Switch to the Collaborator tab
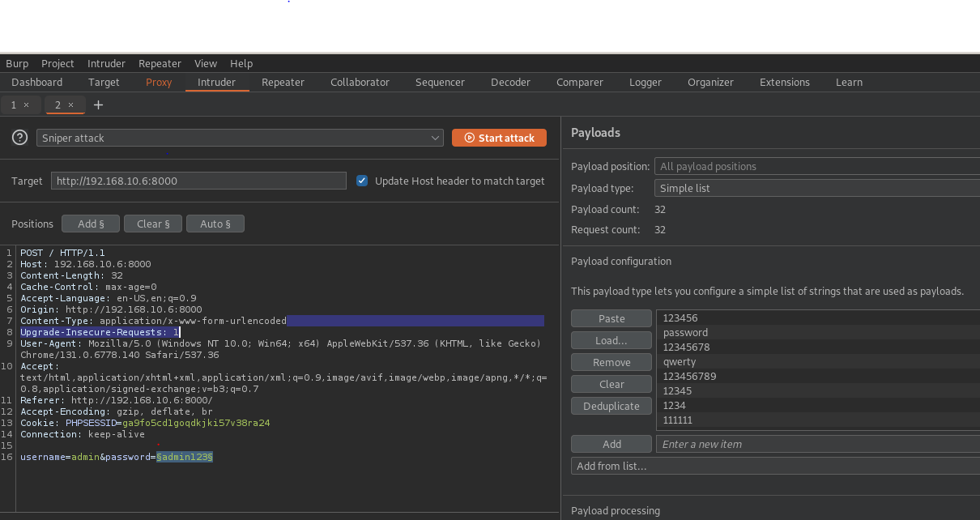 [x=360, y=82]
